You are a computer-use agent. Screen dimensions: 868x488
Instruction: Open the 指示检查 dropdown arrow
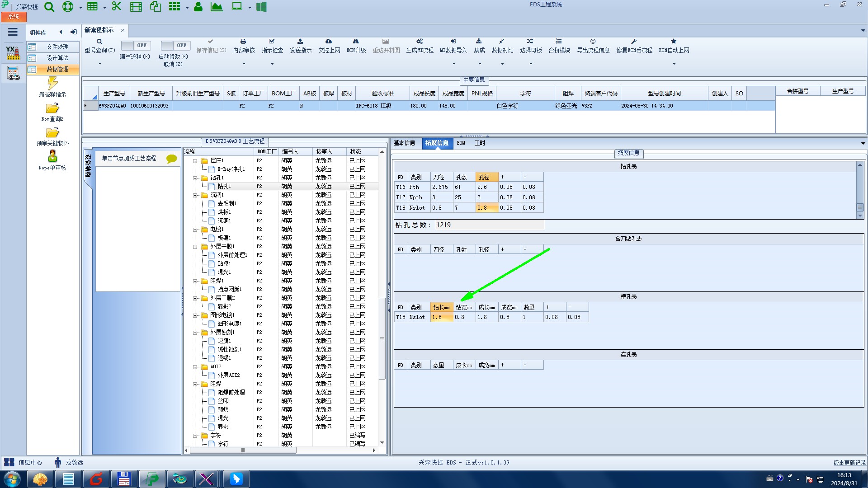(x=272, y=64)
